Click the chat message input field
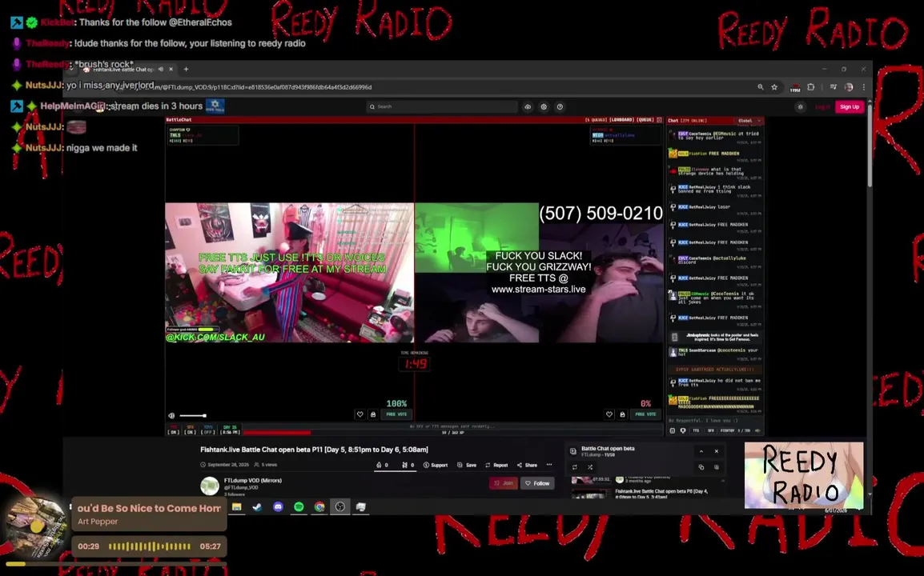The image size is (924, 576). tap(714, 421)
